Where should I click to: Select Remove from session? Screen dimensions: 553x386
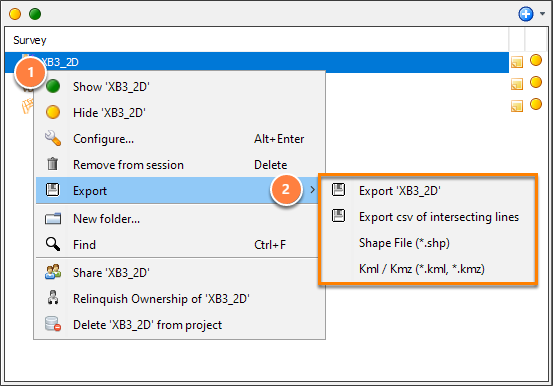coord(180,165)
